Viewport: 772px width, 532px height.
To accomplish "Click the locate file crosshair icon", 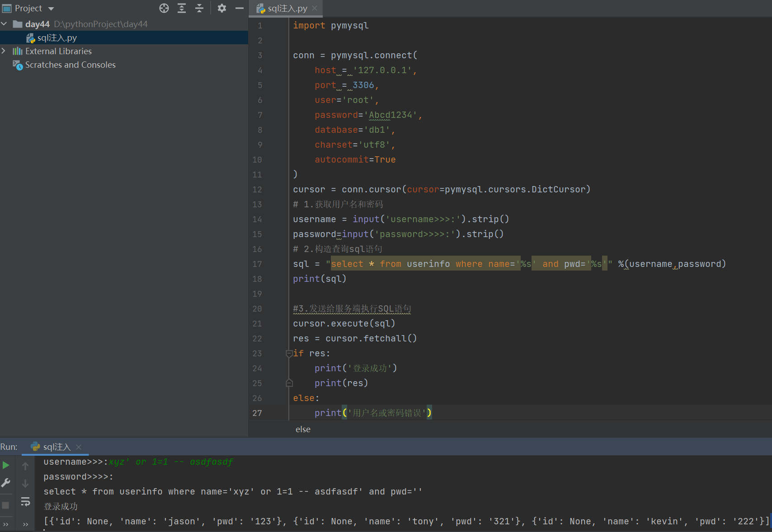I will [x=164, y=8].
